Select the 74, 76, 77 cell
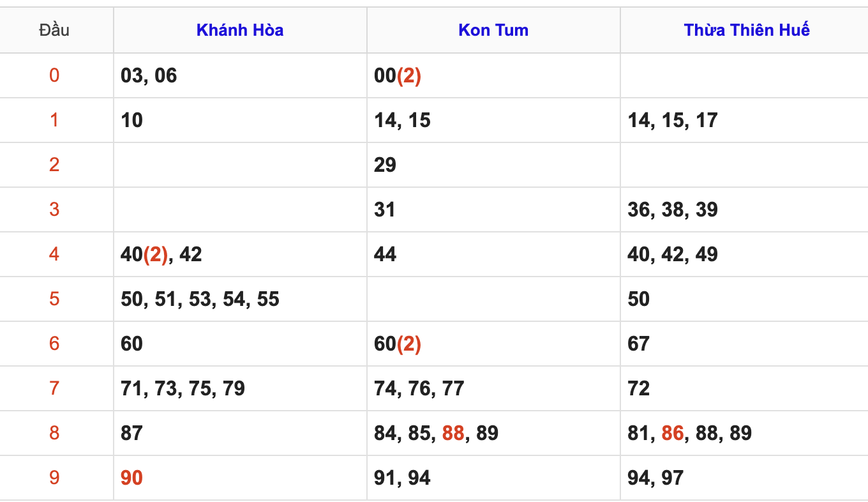 coord(419,388)
